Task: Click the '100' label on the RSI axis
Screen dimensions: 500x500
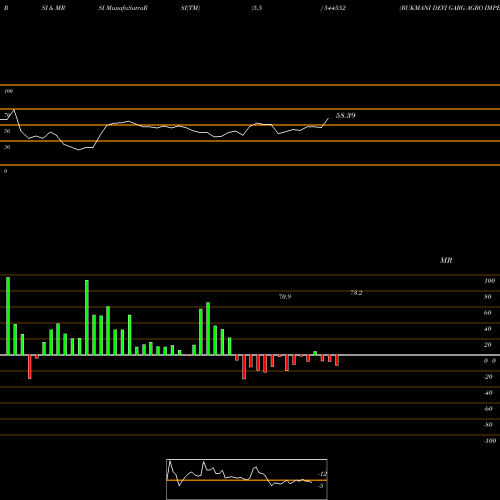Action: point(8,91)
